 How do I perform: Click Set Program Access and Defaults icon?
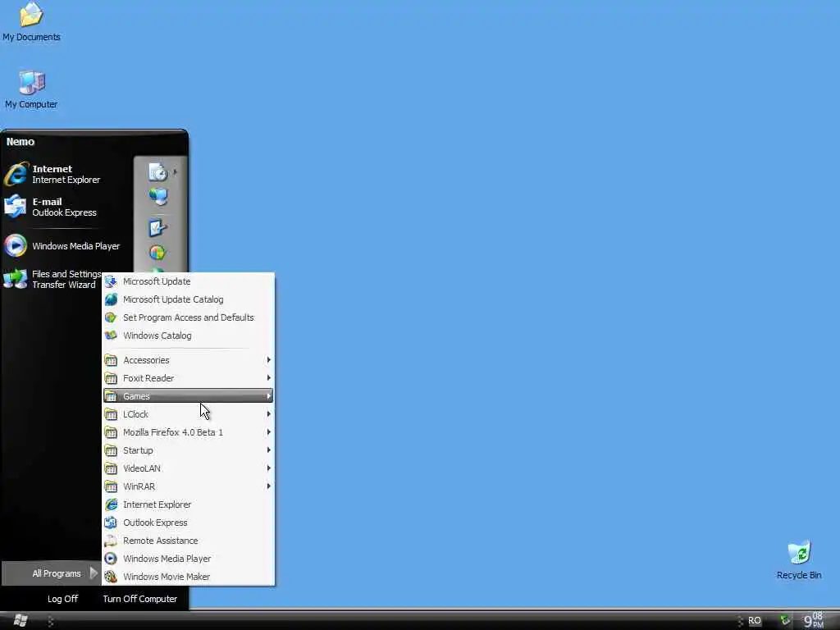pos(111,317)
